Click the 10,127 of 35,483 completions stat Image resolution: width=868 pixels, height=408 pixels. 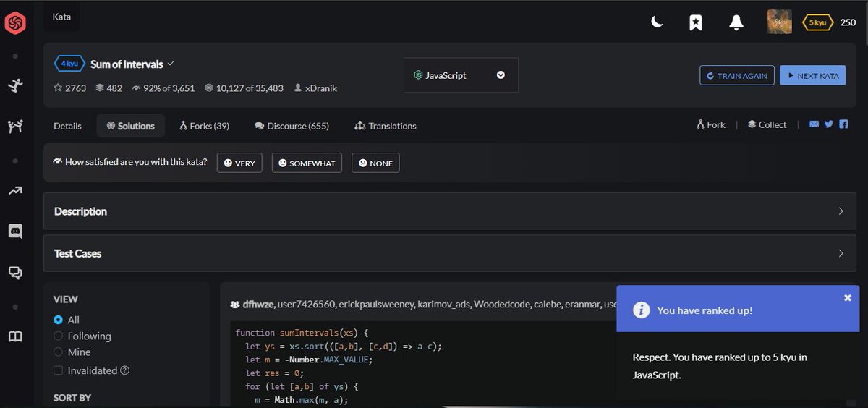point(244,88)
